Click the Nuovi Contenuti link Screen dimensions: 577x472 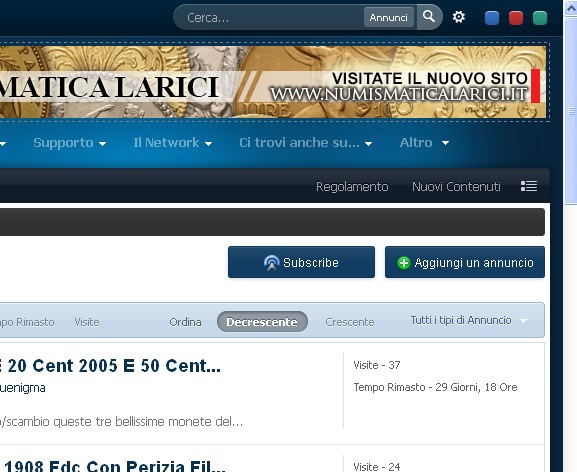point(456,187)
